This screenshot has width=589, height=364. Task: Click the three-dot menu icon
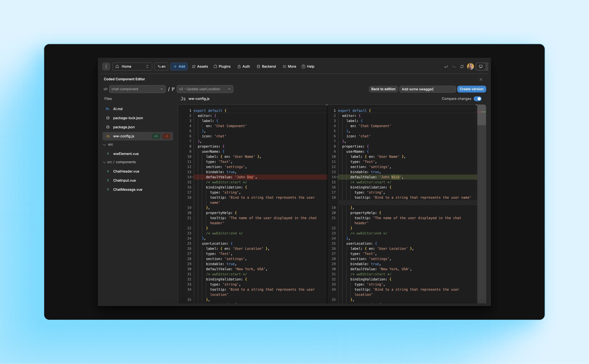tap(106, 66)
